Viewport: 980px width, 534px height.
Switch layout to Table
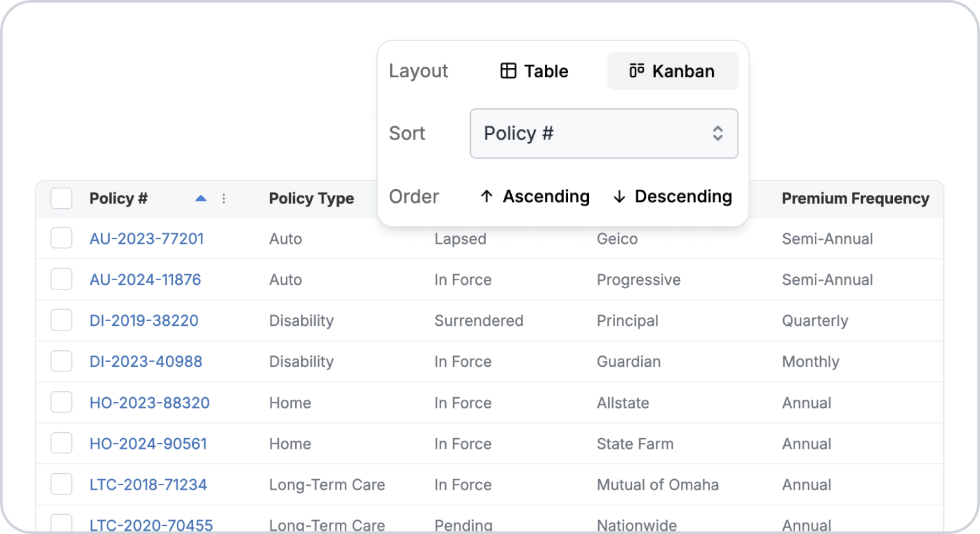(534, 71)
